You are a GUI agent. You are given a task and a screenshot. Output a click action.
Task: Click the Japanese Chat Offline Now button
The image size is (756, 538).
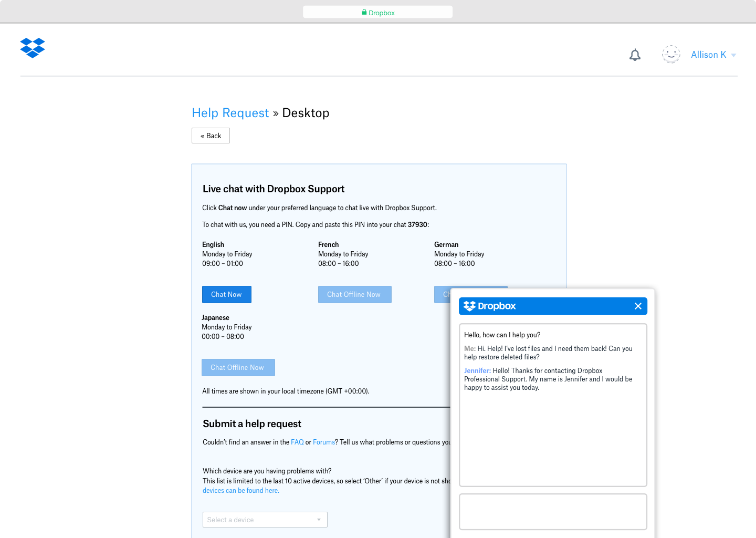(238, 368)
